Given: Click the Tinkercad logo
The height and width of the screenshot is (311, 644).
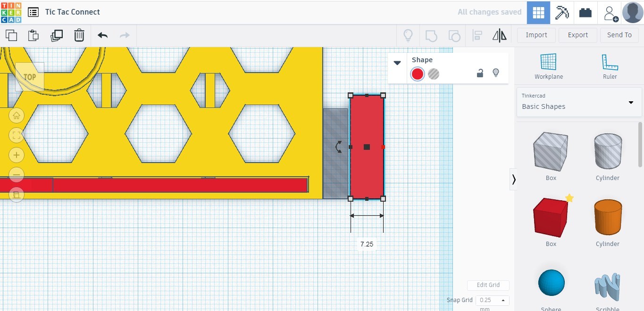Looking at the screenshot, I should pyautogui.click(x=11, y=12).
